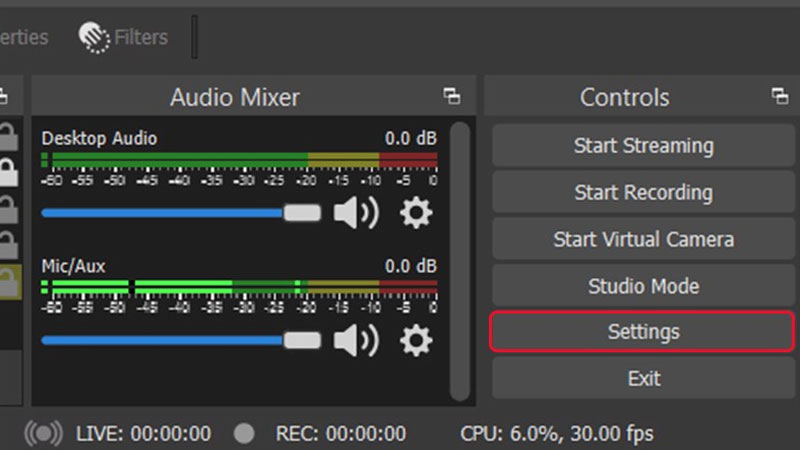Begin capture with Start Recording

(643, 192)
